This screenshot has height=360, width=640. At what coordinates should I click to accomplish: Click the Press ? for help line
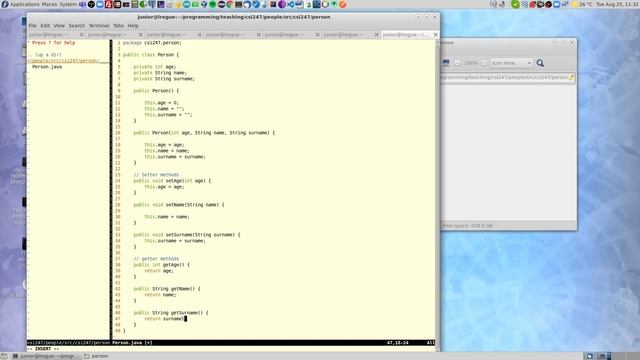coord(53,42)
